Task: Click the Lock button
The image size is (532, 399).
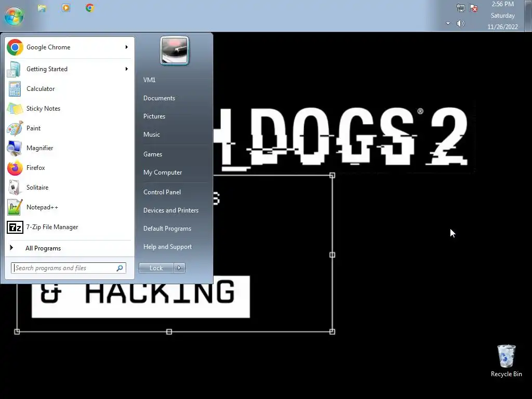Action: pos(156,268)
